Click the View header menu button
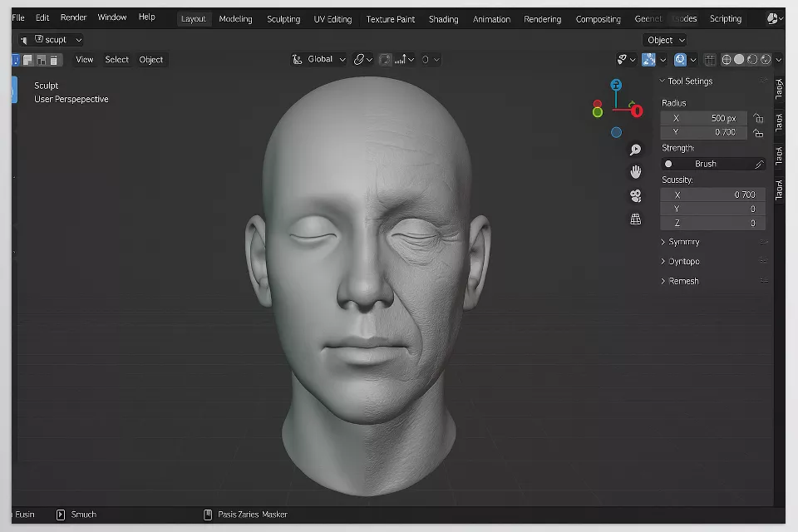 pos(85,60)
